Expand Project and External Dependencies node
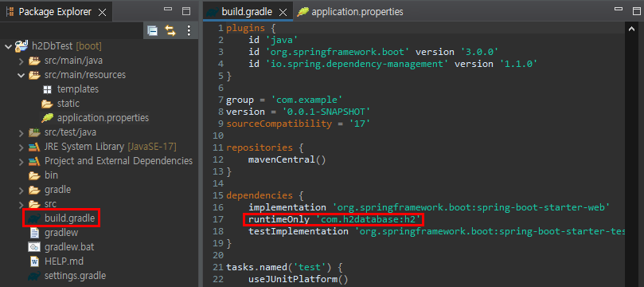 pos(21,162)
